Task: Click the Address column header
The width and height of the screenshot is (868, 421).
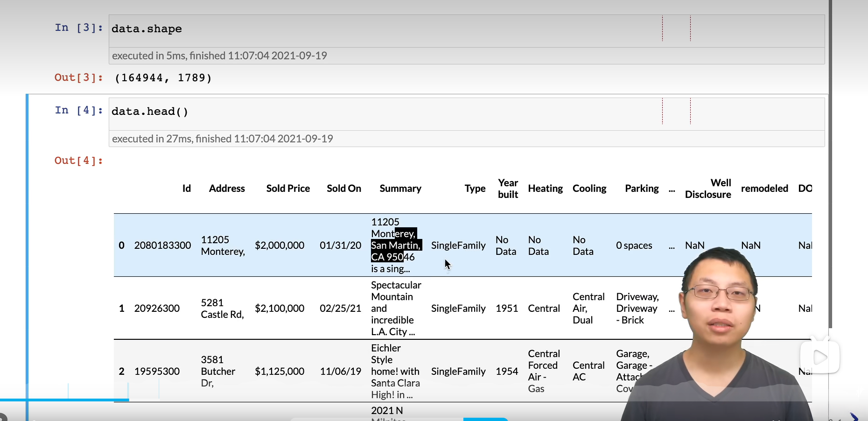Action: [227, 189]
